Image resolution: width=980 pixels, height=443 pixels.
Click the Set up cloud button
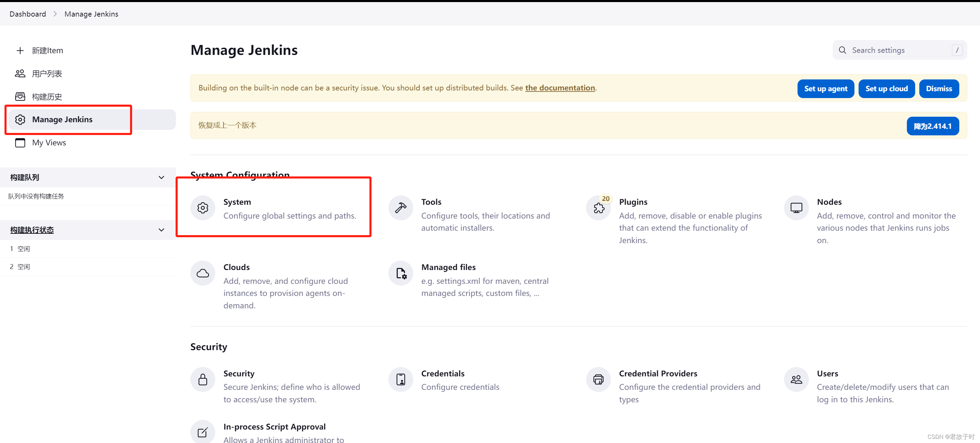pyautogui.click(x=887, y=89)
